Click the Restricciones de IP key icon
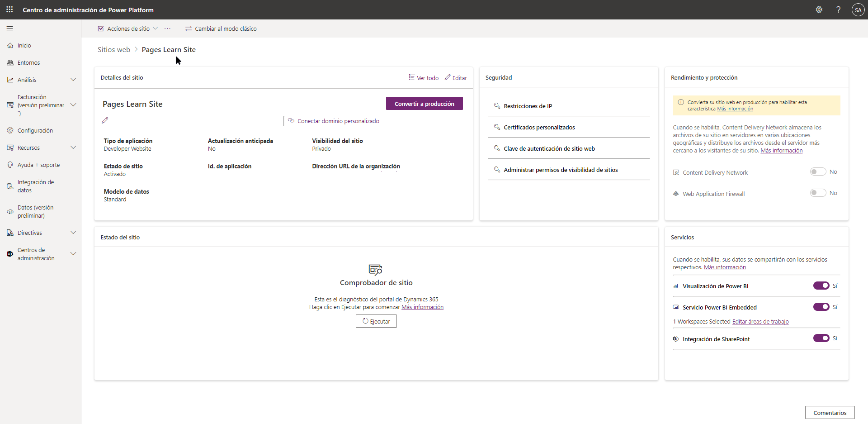 pos(497,105)
